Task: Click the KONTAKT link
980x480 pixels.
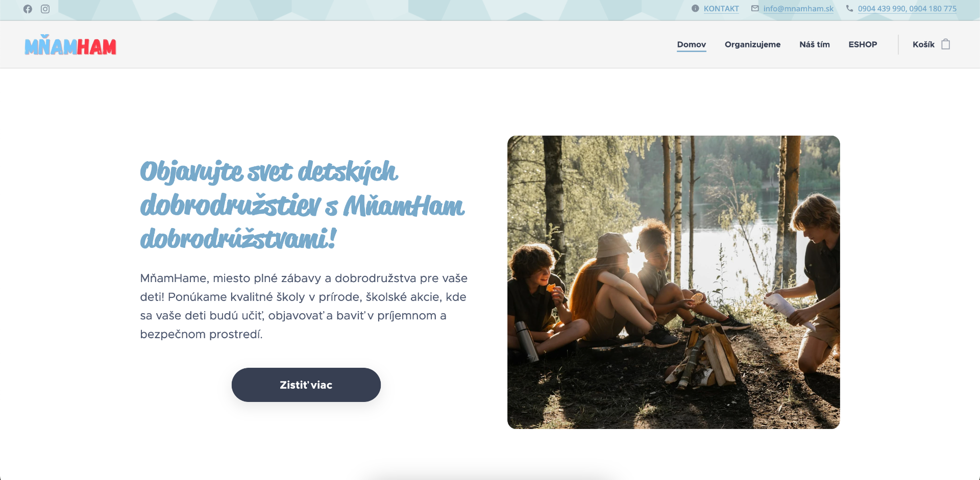Action: coord(721,9)
